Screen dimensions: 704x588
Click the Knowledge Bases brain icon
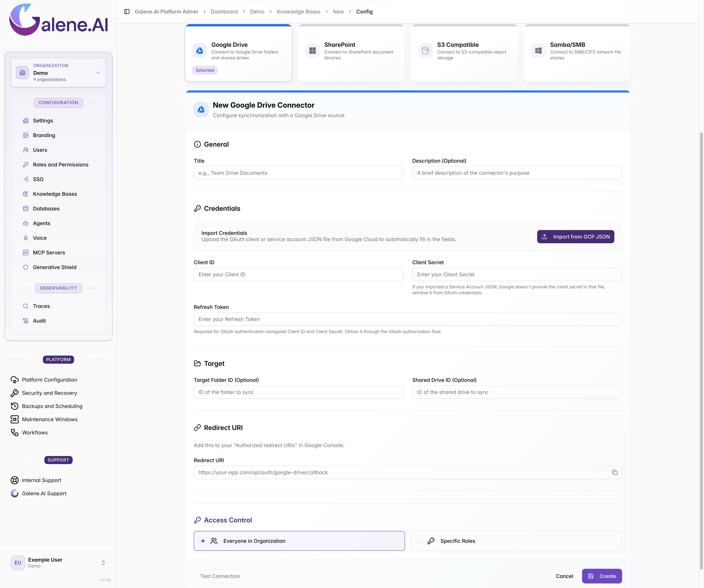tap(25, 194)
